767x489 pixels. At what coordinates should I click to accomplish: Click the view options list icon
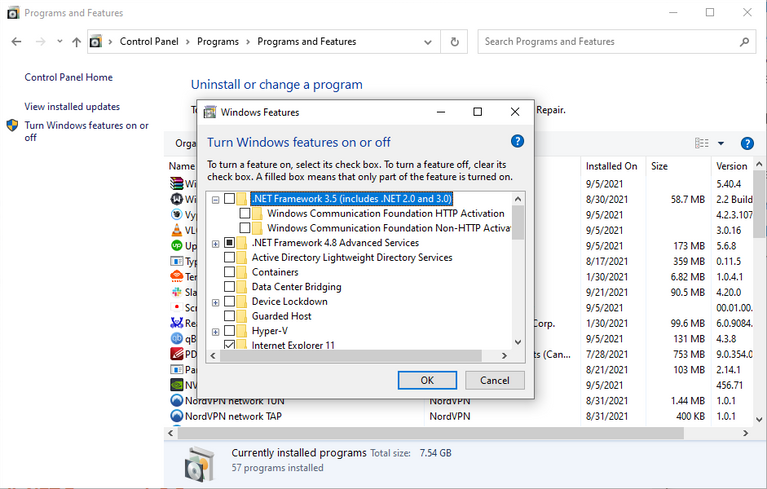pos(702,143)
